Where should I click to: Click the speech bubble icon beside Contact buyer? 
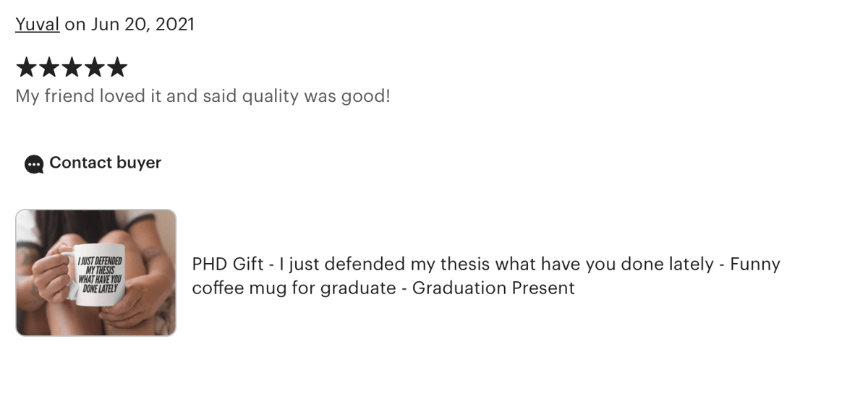pos(34,164)
